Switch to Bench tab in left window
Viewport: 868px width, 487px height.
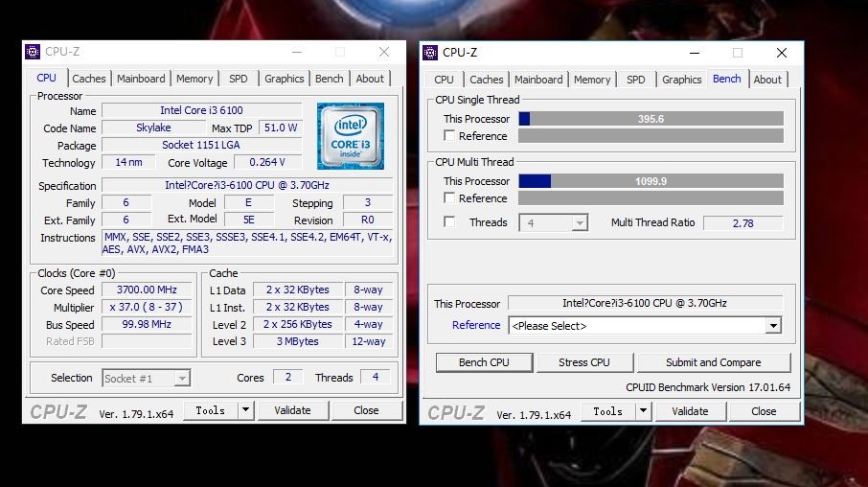click(x=330, y=79)
